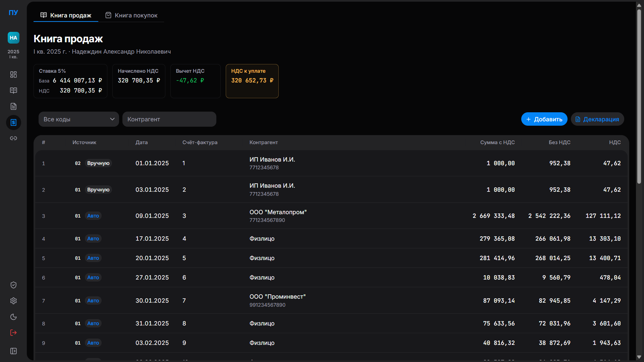Open settings gear icon in sidebar
Screen dimensions: 644x362
coord(13,301)
